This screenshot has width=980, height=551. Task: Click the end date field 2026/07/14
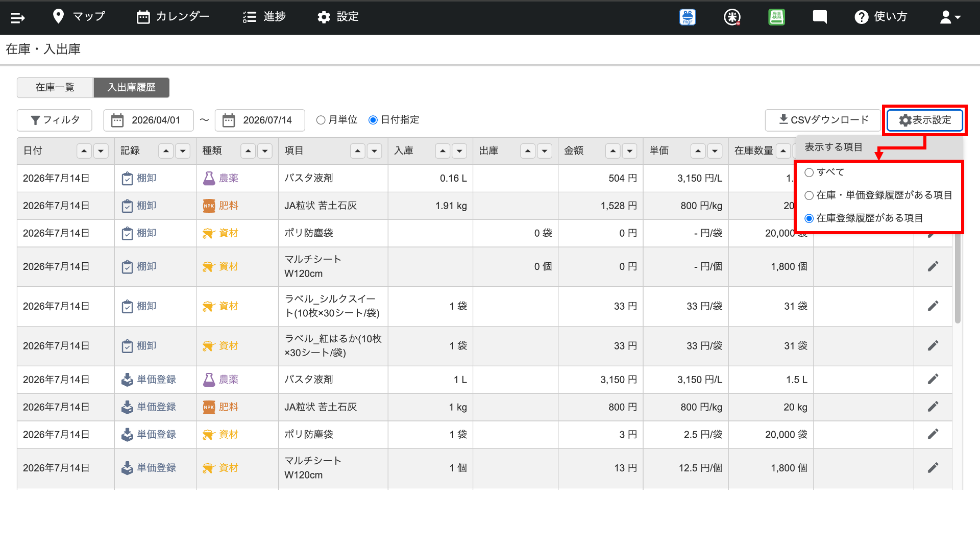(x=260, y=120)
